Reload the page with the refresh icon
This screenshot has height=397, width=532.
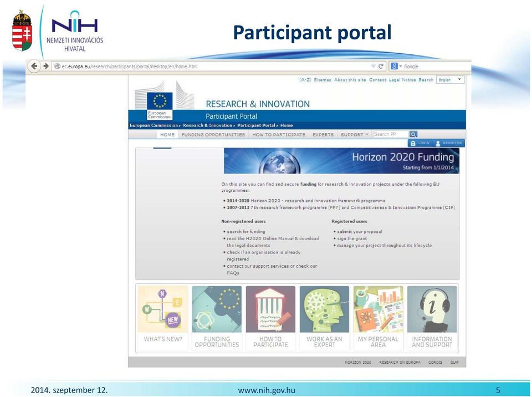(381, 66)
